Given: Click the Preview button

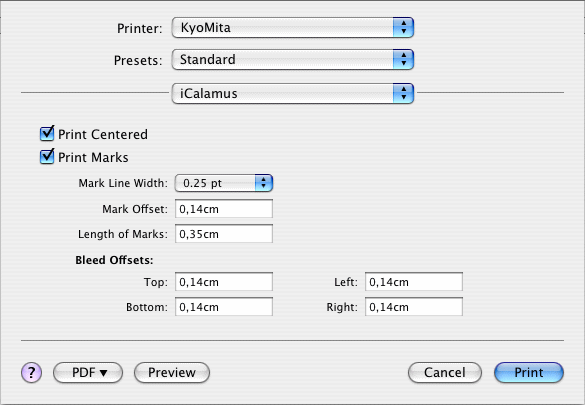Looking at the screenshot, I should coord(172,373).
